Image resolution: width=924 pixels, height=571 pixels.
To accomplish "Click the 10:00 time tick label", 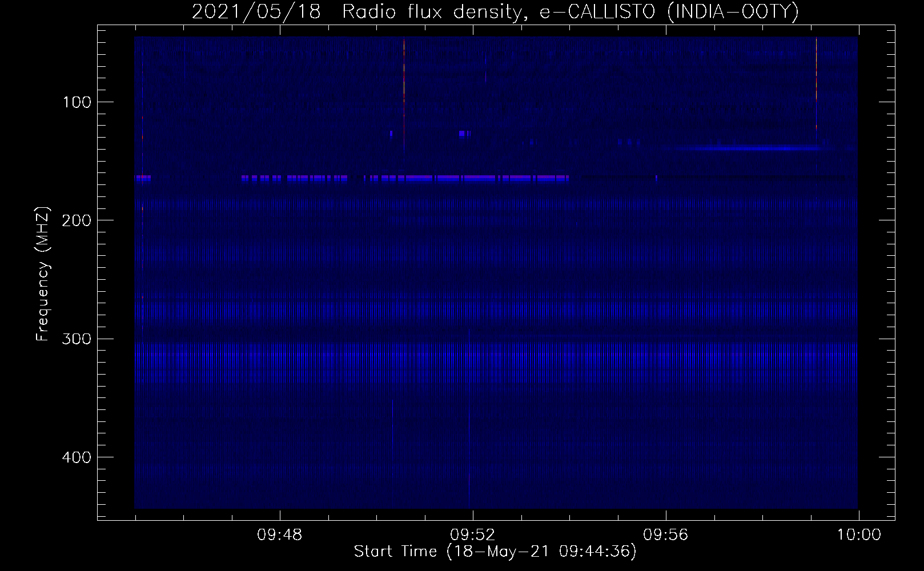I will (859, 535).
